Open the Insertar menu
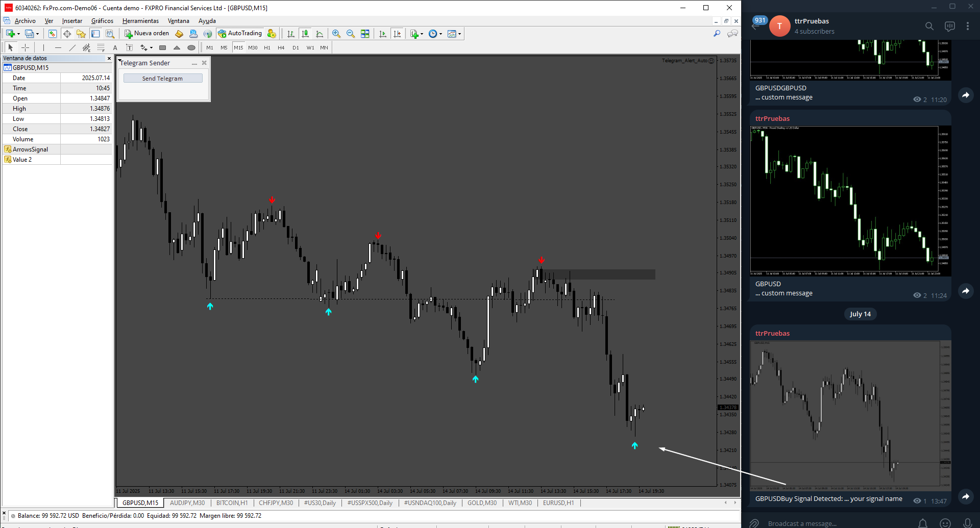Screen dimensions: 980x528 [x=72, y=21]
